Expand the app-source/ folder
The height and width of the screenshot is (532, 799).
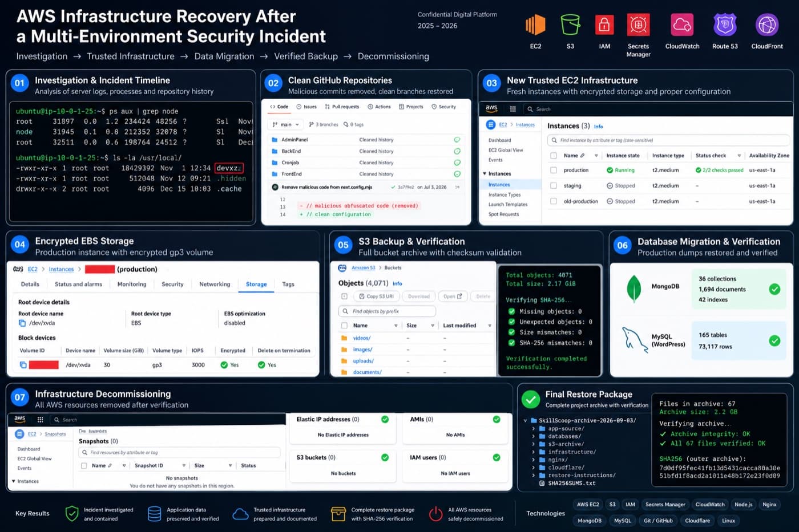pyautogui.click(x=534, y=429)
